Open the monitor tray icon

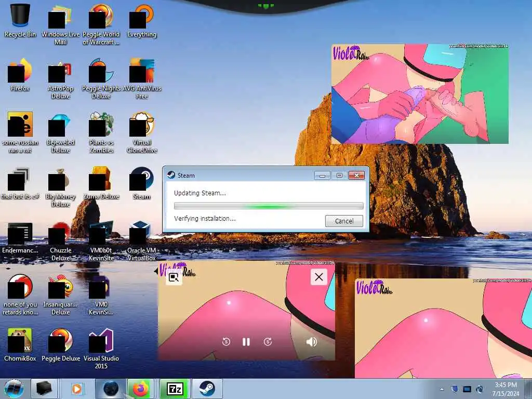coord(467,389)
